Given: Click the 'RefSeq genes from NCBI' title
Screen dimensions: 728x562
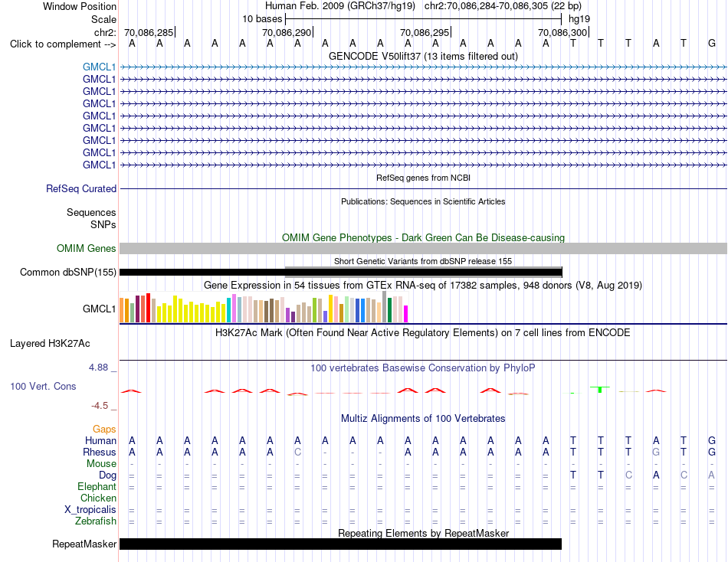Looking at the screenshot, I should point(423,178).
